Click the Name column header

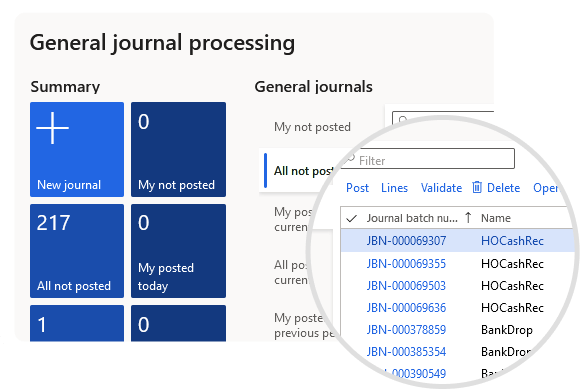pos(496,218)
